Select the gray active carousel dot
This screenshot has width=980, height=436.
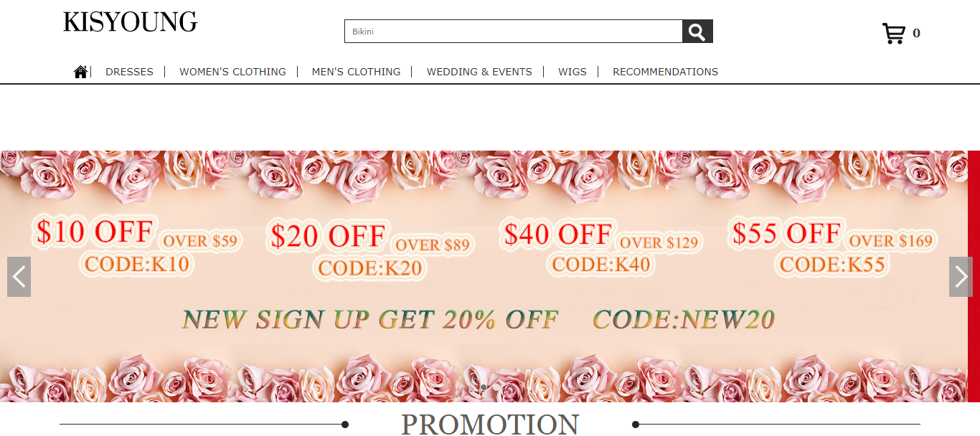(x=484, y=387)
